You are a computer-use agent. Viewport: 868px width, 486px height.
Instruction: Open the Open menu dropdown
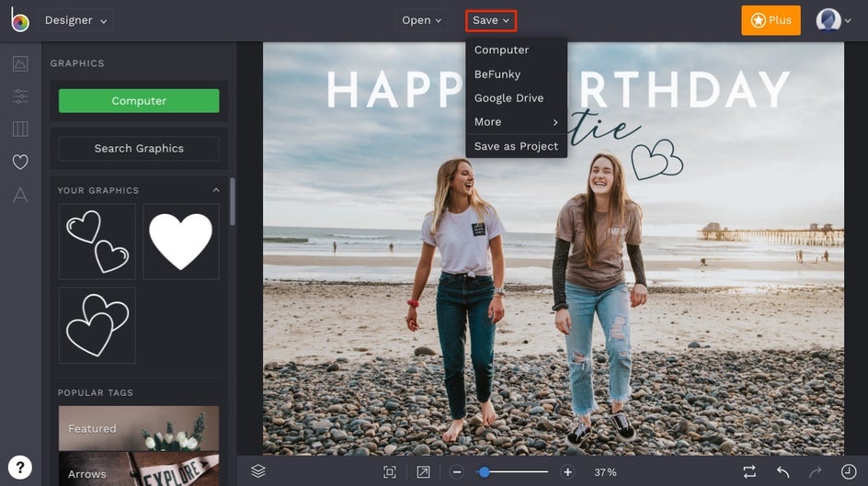tap(421, 20)
